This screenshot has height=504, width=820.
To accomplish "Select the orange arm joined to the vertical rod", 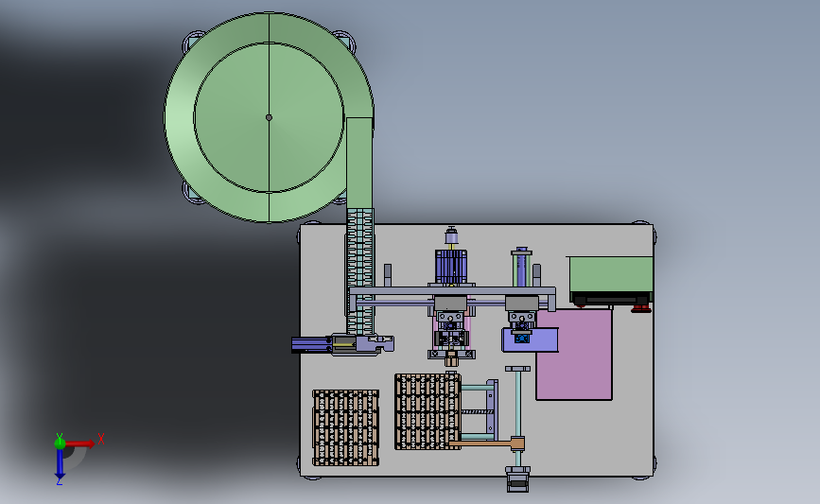I will (x=486, y=443).
